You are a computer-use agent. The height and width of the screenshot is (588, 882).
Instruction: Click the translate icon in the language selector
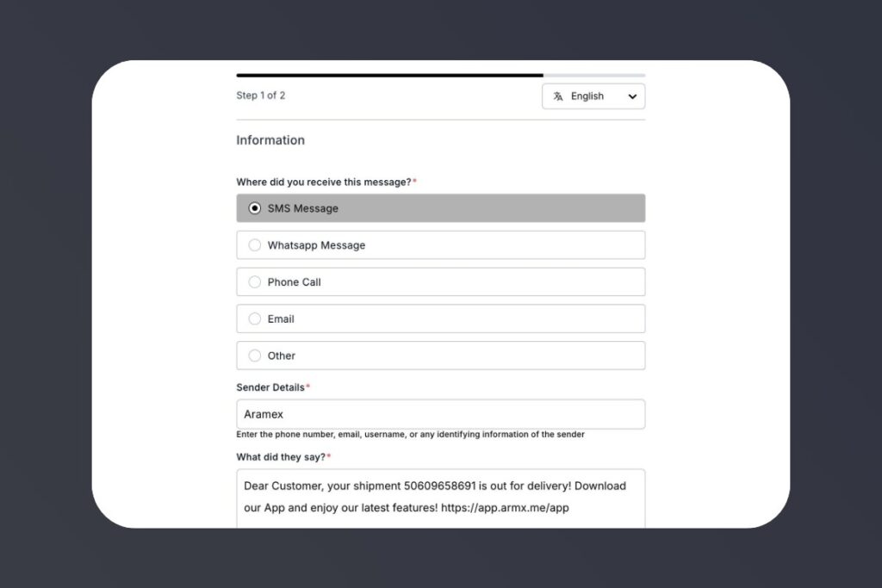(x=558, y=96)
